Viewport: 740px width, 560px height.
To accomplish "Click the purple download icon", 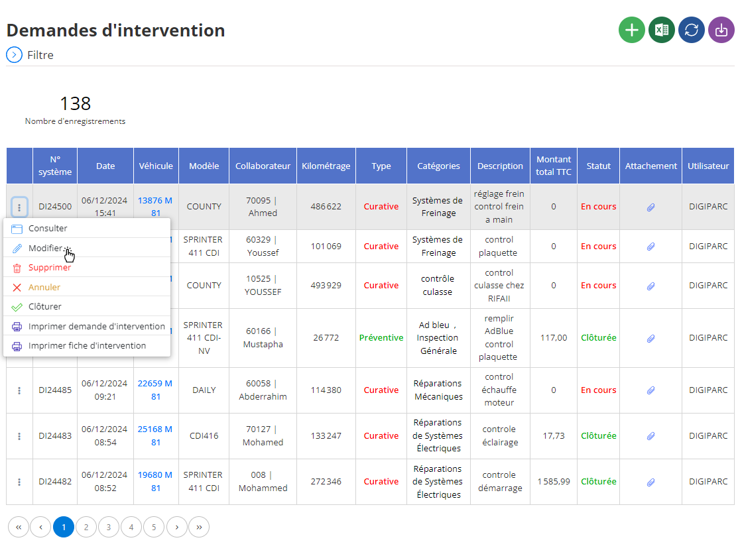I will [721, 30].
